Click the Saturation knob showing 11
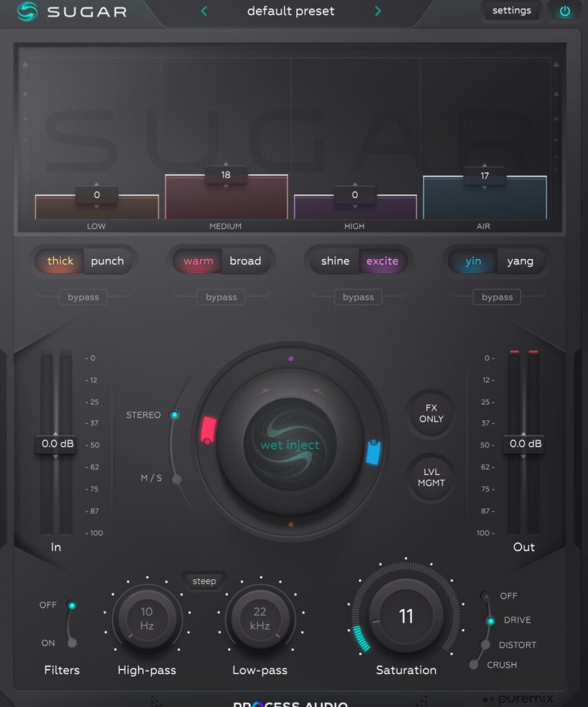Viewport: 588px width, 707px height. pos(406,616)
